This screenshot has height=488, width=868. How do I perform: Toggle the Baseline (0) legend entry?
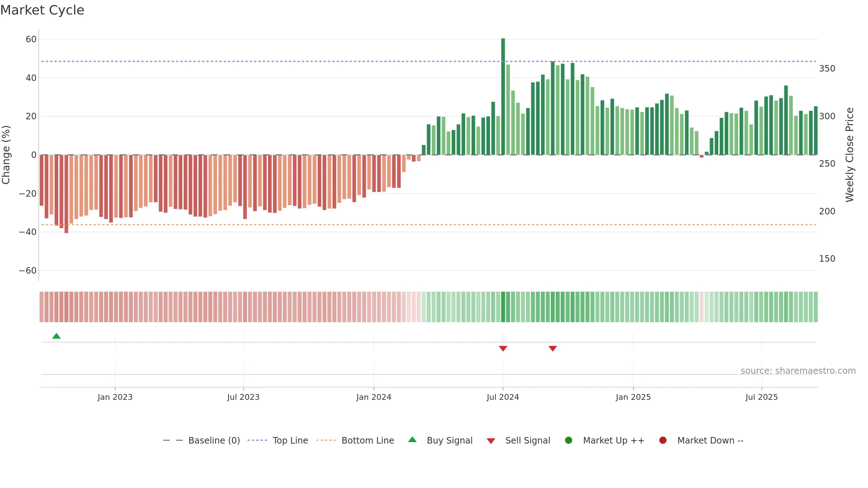pyautogui.click(x=201, y=440)
